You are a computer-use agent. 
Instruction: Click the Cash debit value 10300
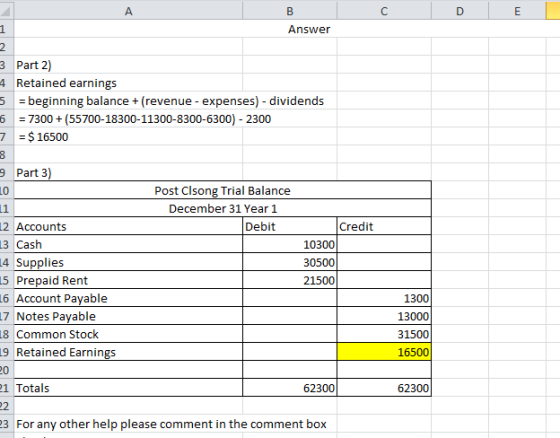point(290,244)
